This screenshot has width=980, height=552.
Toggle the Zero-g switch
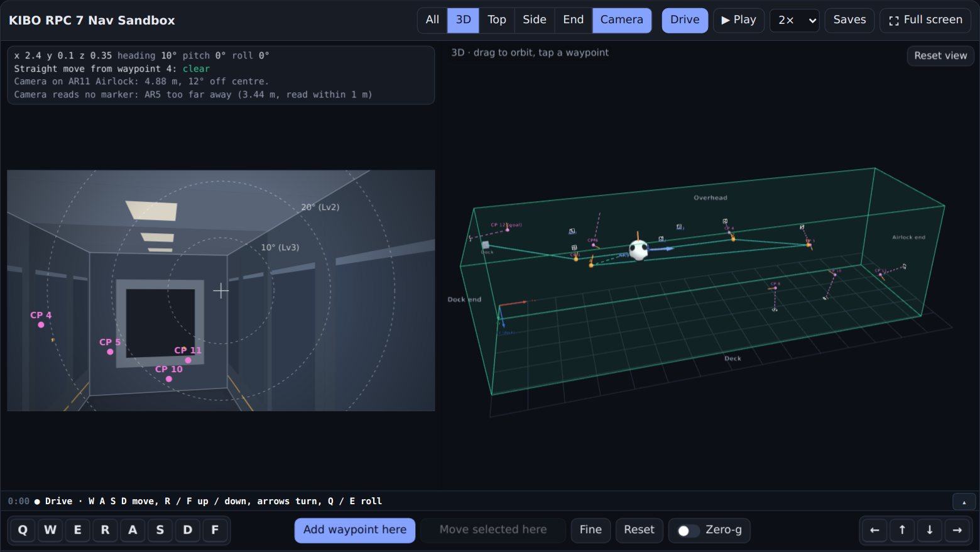point(688,531)
